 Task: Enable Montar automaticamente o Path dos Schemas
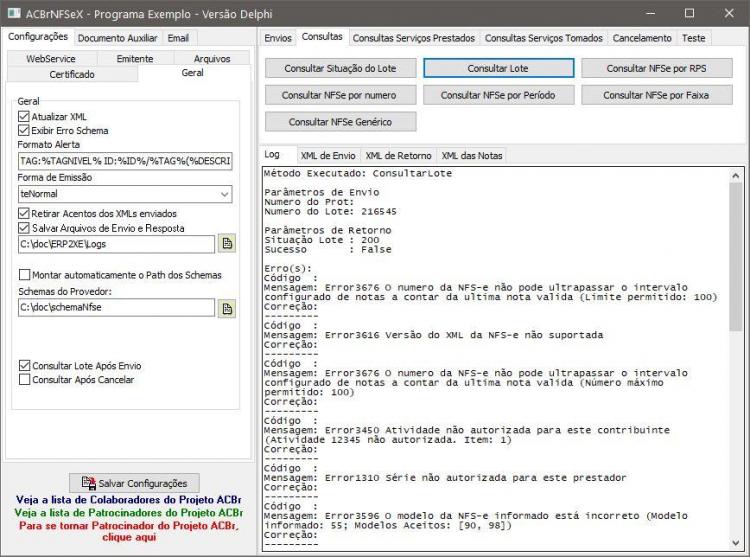pyautogui.click(x=24, y=274)
